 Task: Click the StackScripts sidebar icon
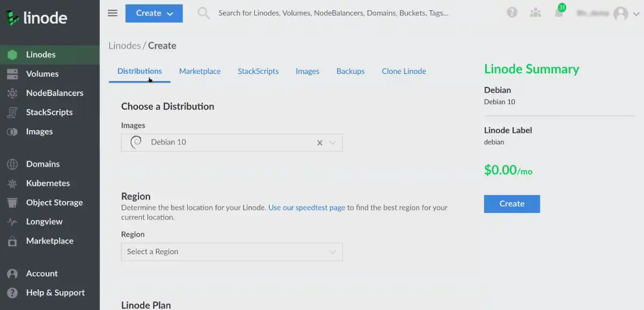[x=12, y=113]
